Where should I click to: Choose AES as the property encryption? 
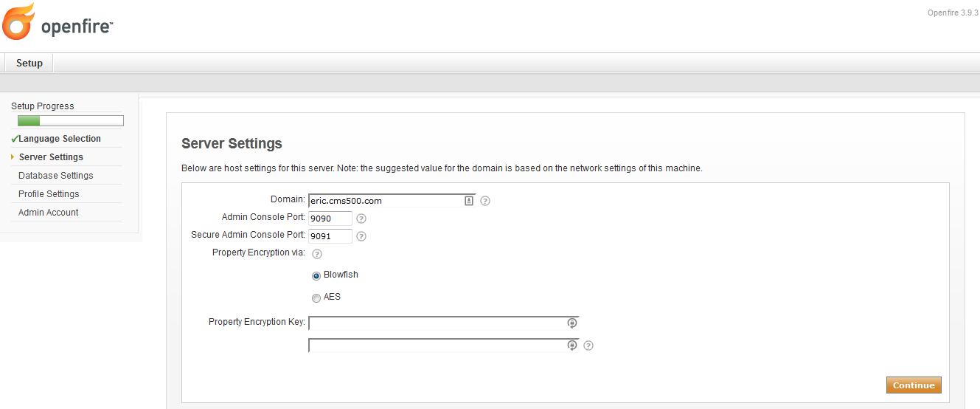coord(316,298)
